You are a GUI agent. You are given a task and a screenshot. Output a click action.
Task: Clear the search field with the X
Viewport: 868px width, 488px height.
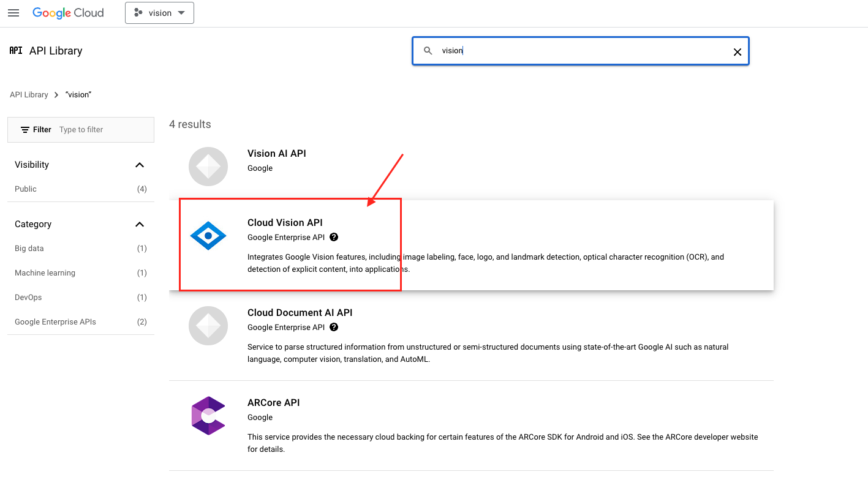738,52
